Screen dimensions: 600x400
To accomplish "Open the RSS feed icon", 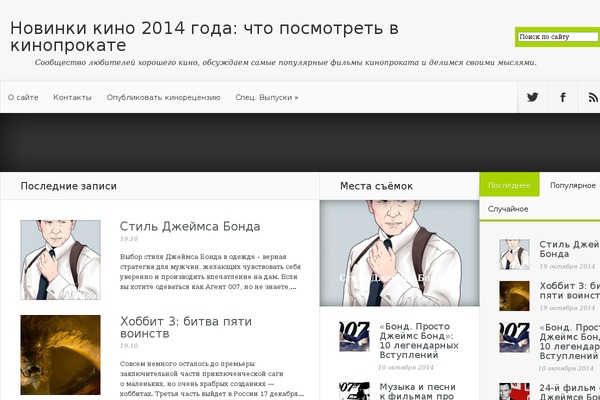I will click(x=591, y=97).
